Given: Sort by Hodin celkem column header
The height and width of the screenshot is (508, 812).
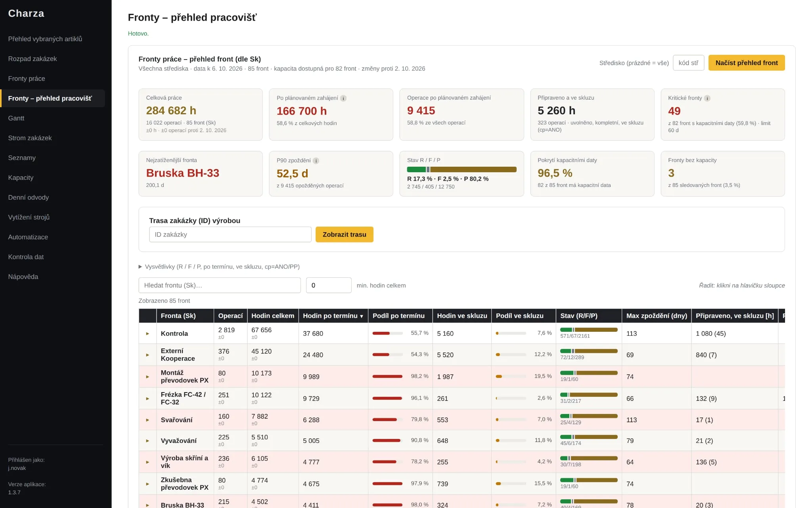Looking at the screenshot, I should [273, 316].
